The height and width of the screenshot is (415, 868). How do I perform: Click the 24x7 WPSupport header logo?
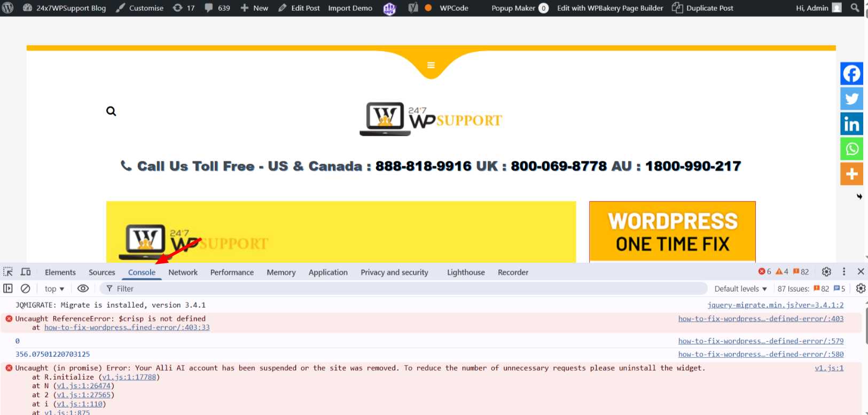point(431,119)
